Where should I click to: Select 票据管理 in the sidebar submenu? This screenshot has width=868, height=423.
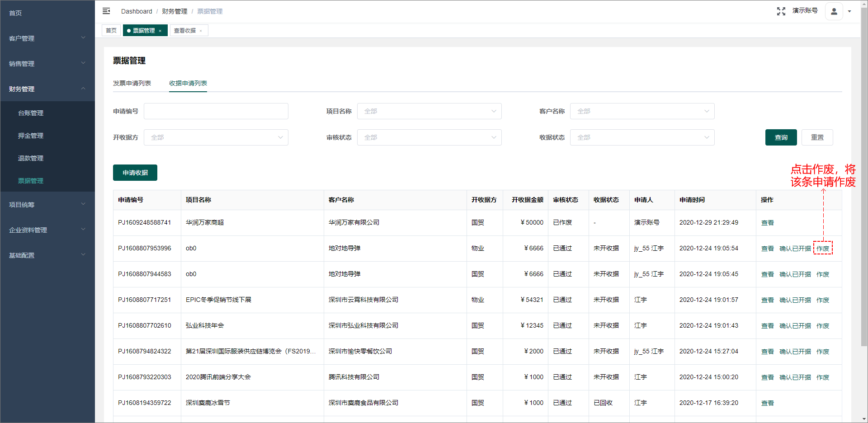pyautogui.click(x=47, y=181)
